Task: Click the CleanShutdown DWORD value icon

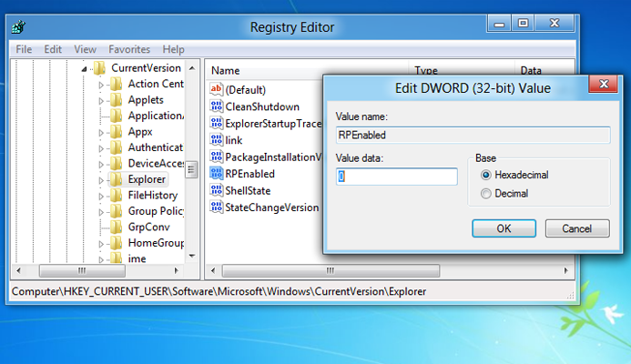Action: click(x=216, y=106)
